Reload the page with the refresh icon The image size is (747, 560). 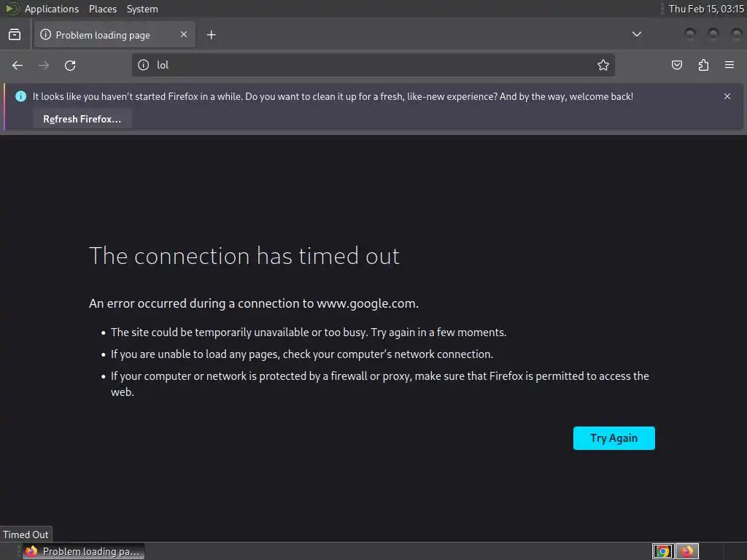[70, 65]
